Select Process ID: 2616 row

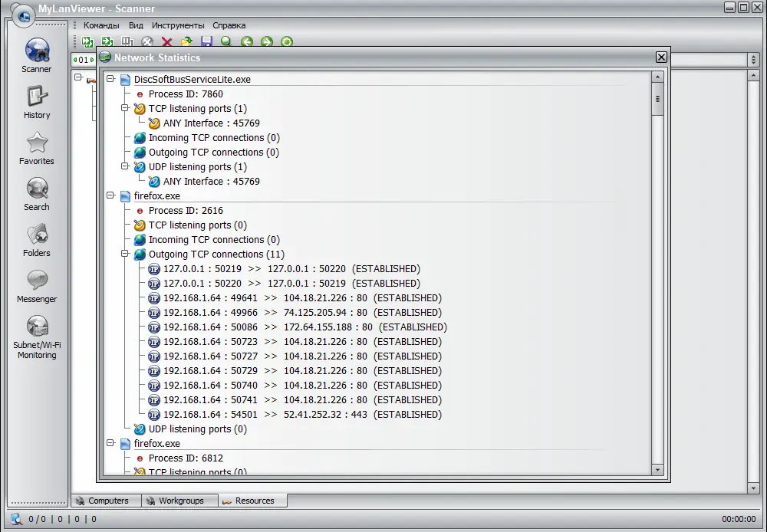[x=186, y=211]
